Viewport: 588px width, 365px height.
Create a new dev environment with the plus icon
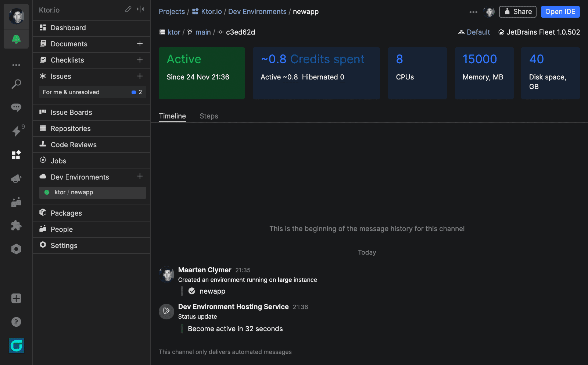140,176
